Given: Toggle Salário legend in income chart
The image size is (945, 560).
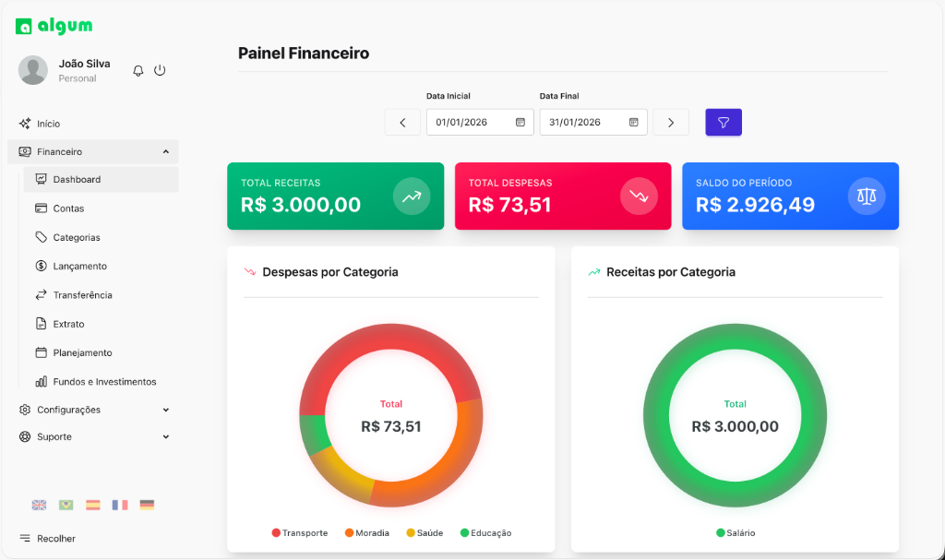Looking at the screenshot, I should point(736,533).
